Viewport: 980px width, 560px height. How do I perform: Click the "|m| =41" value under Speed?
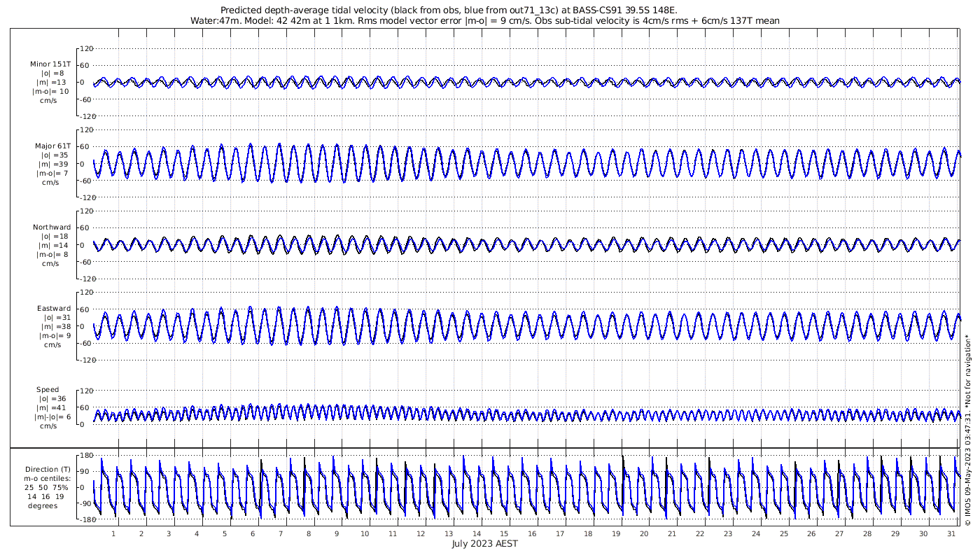(x=52, y=408)
